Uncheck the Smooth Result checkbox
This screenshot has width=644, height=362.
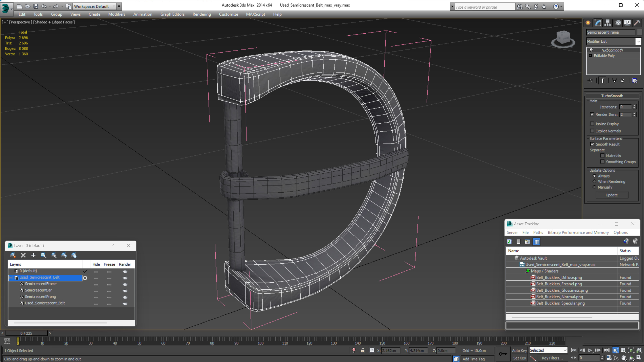[x=592, y=144]
